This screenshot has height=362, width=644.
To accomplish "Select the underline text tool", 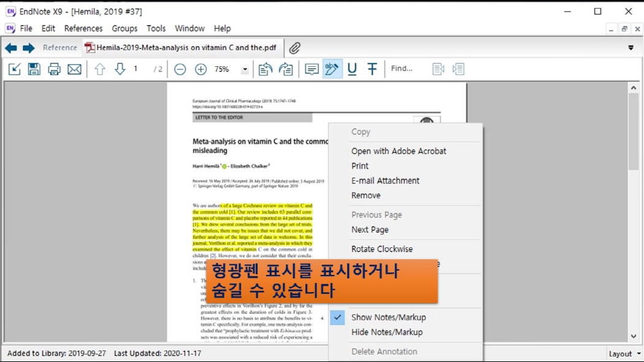I will click(352, 69).
